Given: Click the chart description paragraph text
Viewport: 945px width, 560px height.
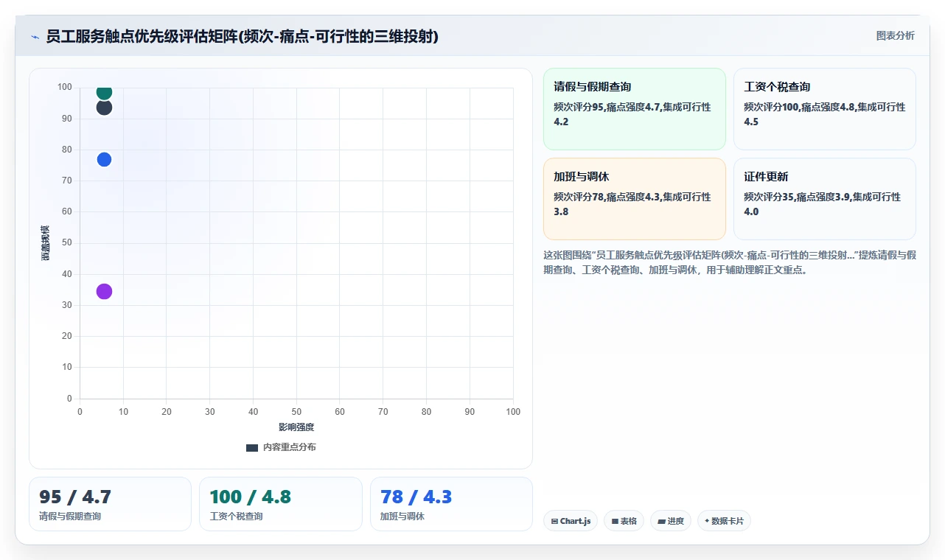Looking at the screenshot, I should [730, 262].
